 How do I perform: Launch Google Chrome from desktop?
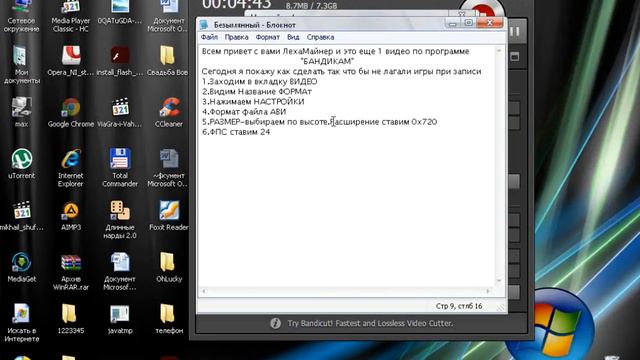tap(71, 108)
